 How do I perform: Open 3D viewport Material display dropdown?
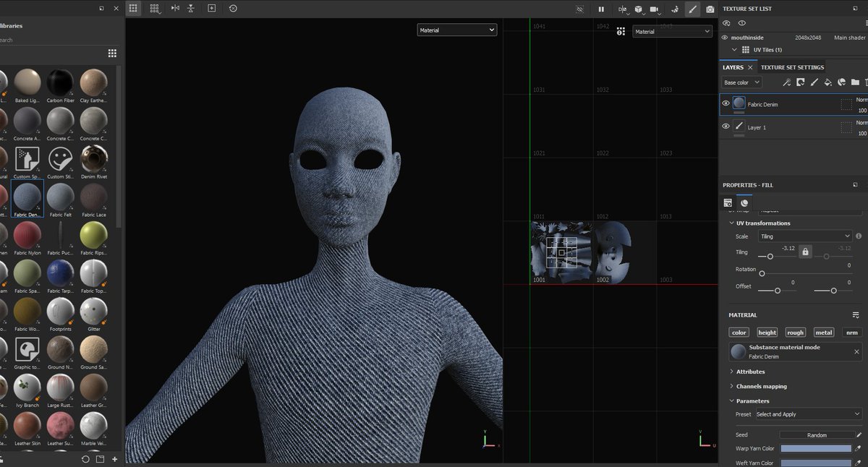[457, 30]
